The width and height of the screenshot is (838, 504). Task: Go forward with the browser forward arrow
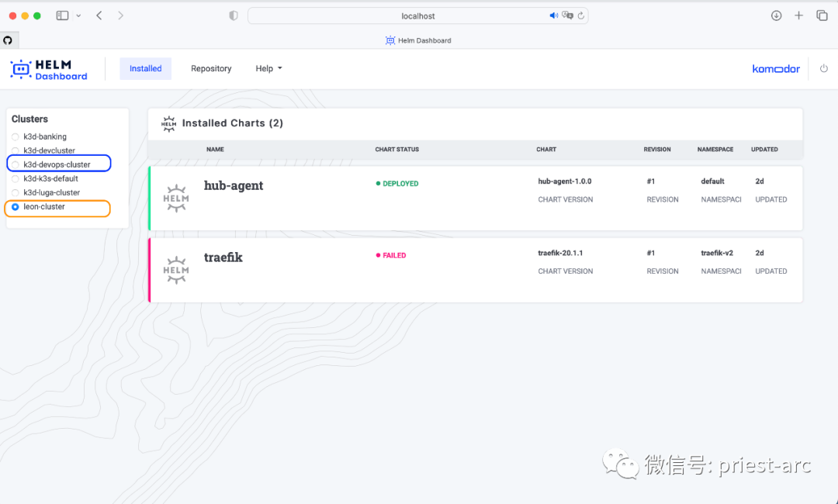tap(121, 16)
